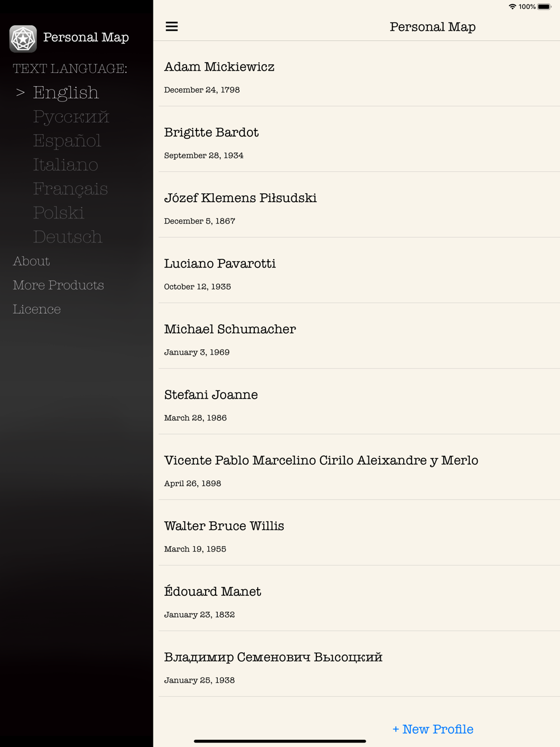Open Brigitte Bardot profile
The width and height of the screenshot is (560, 747).
click(359, 139)
